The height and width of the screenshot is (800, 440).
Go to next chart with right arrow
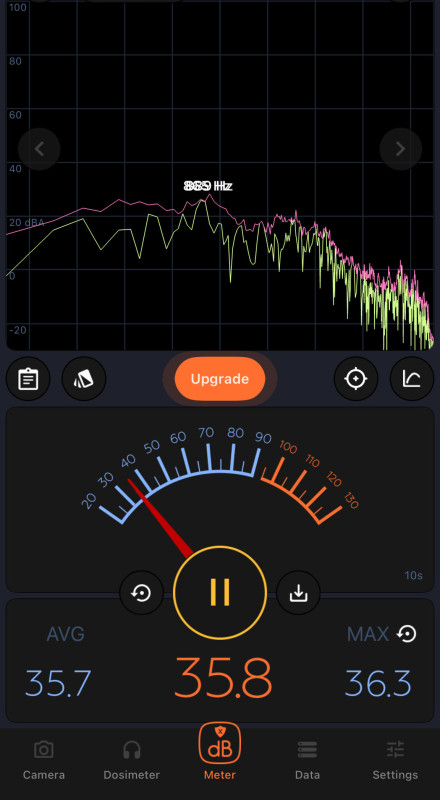point(401,149)
